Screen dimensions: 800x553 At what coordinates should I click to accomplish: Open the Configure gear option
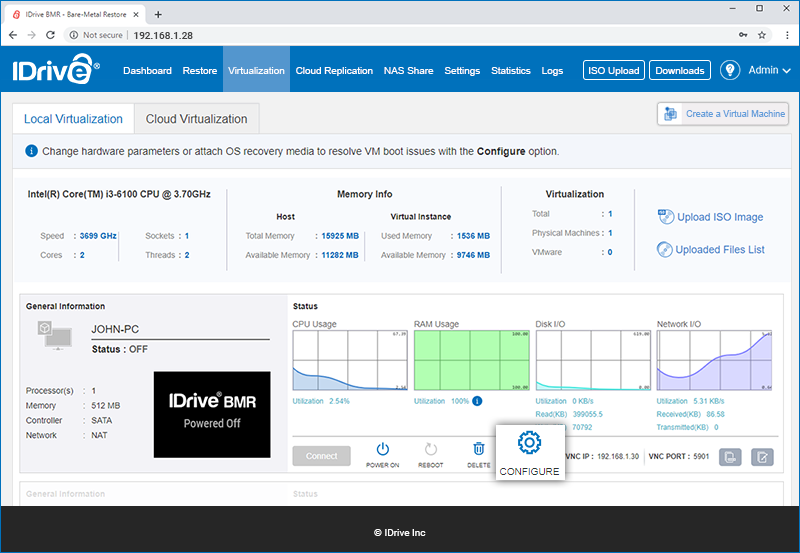click(530, 453)
